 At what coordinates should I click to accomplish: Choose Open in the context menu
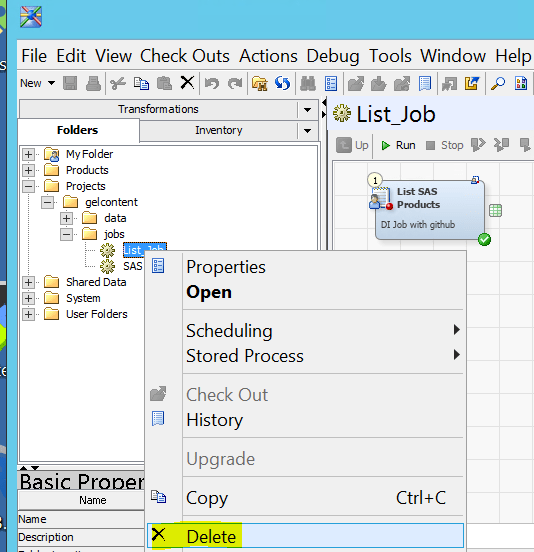[x=306, y=292]
